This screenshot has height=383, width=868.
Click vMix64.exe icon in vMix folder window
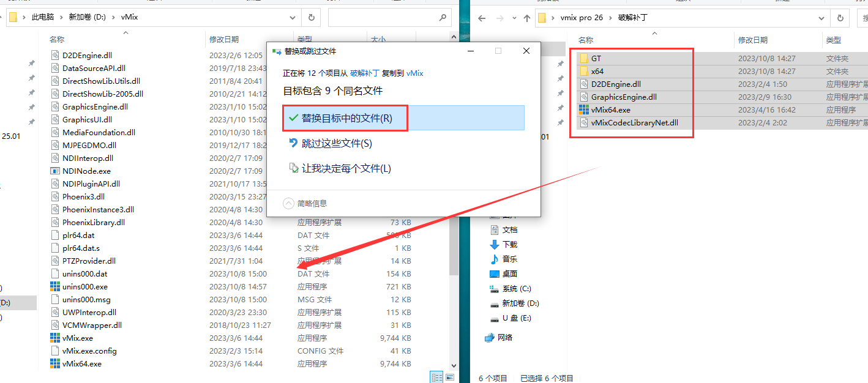point(55,363)
